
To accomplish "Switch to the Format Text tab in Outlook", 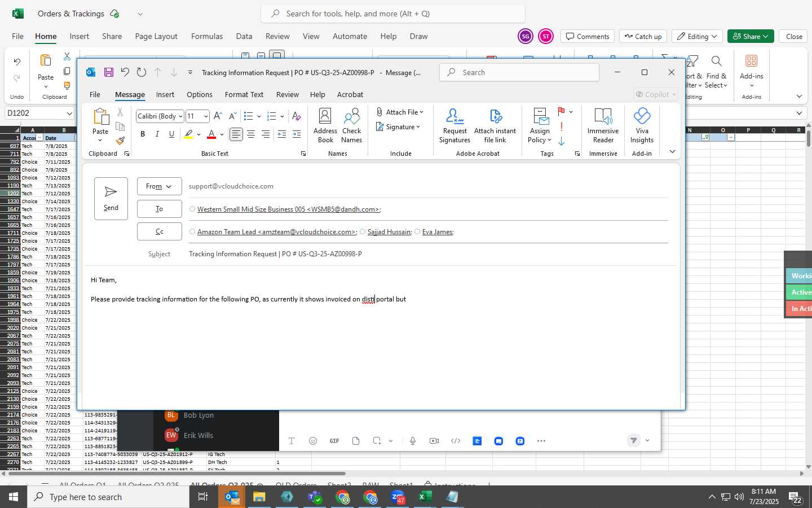I will pos(244,94).
